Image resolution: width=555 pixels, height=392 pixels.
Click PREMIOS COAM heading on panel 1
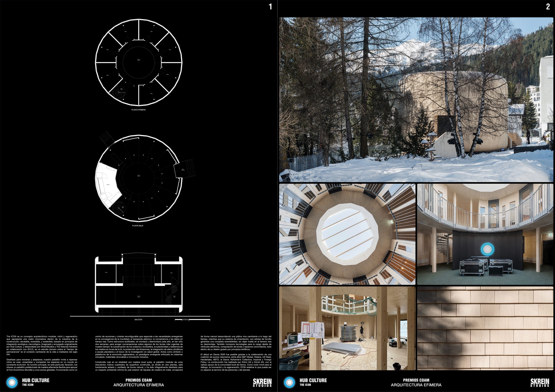(x=139, y=380)
